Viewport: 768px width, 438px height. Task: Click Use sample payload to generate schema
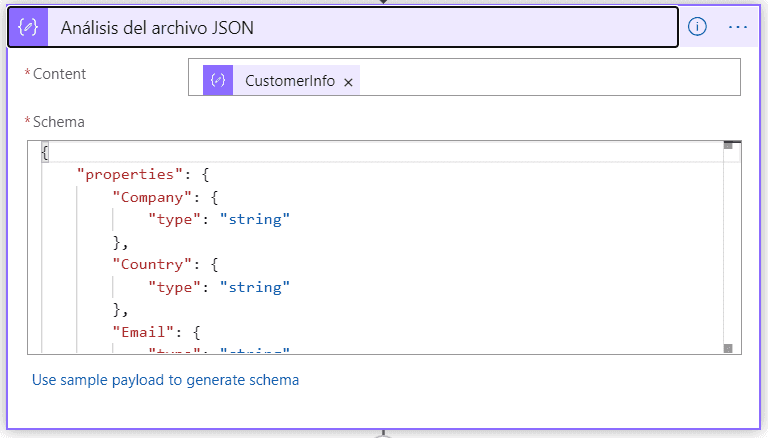[165, 380]
